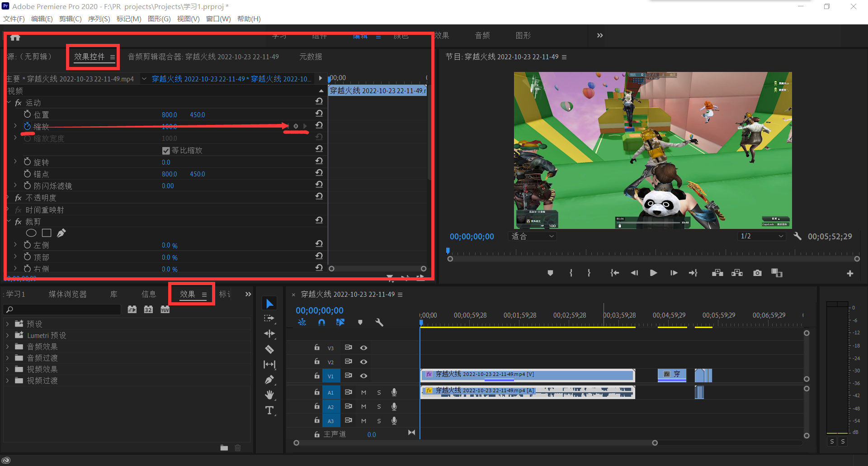The image size is (868, 466).
Task: Open timeline display settings wrench
Action: (x=379, y=322)
